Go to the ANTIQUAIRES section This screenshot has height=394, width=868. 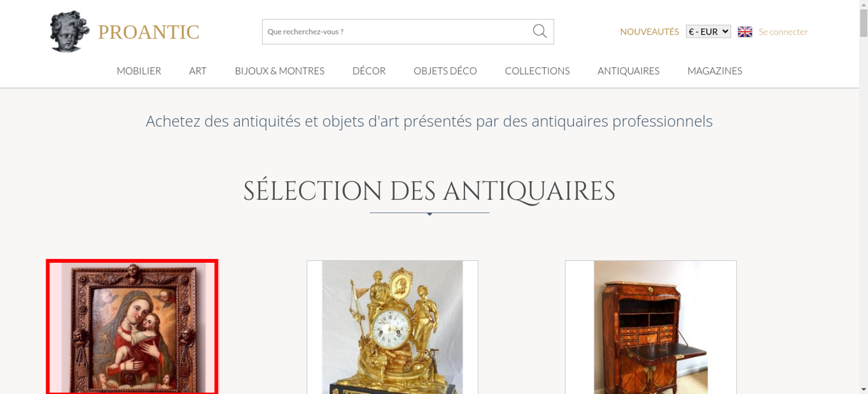pyautogui.click(x=628, y=71)
